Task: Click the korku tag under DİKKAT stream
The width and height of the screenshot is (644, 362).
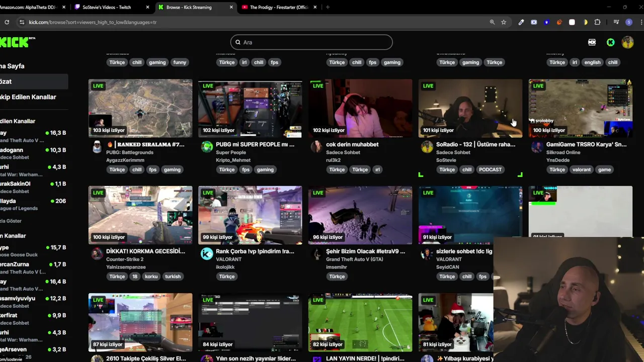Action: coord(151,277)
